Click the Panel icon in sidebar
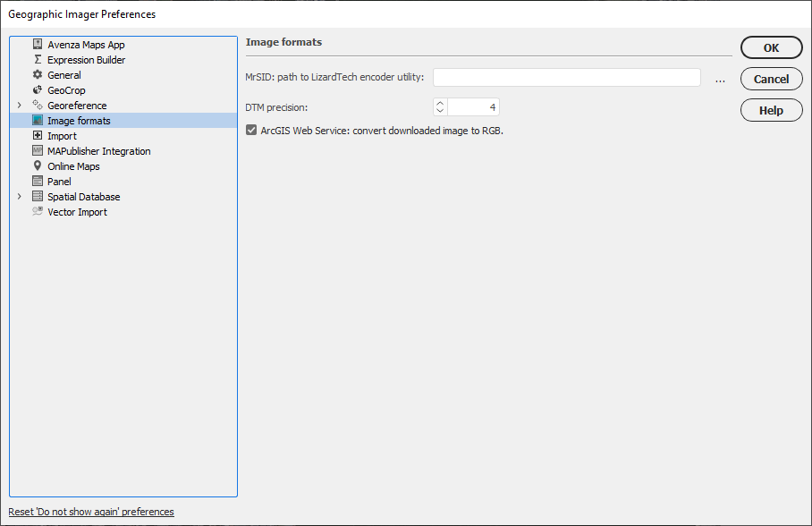This screenshot has height=526, width=812. click(37, 181)
